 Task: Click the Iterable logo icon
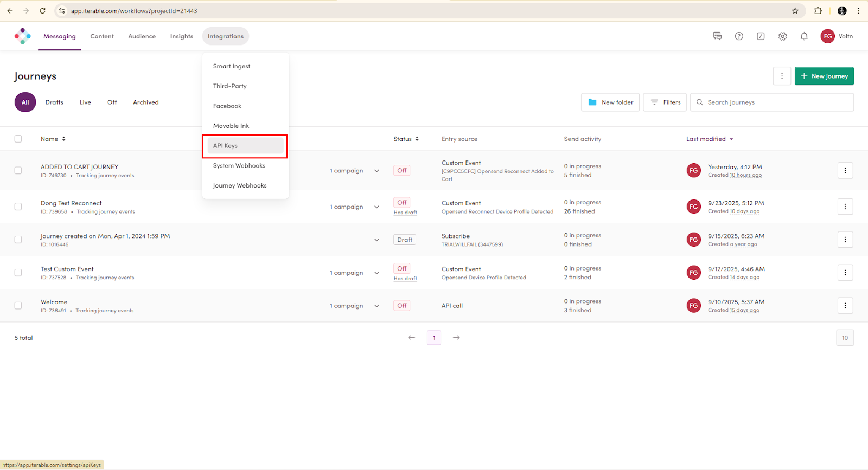[22, 36]
